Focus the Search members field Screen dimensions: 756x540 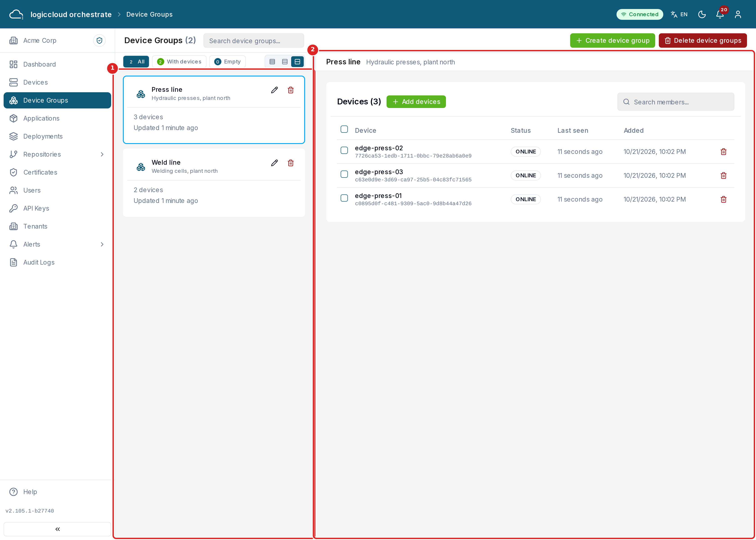click(675, 102)
